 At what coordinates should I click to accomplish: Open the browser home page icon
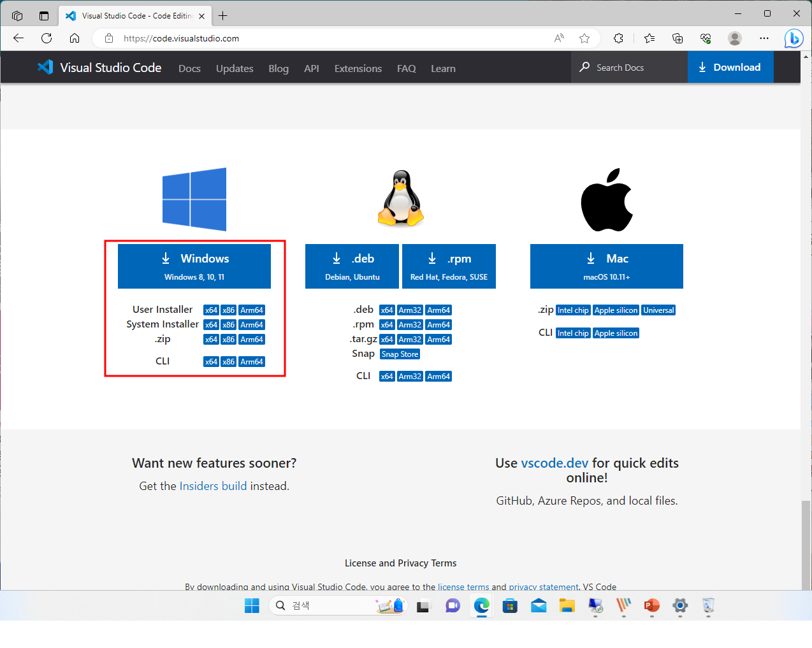75,38
